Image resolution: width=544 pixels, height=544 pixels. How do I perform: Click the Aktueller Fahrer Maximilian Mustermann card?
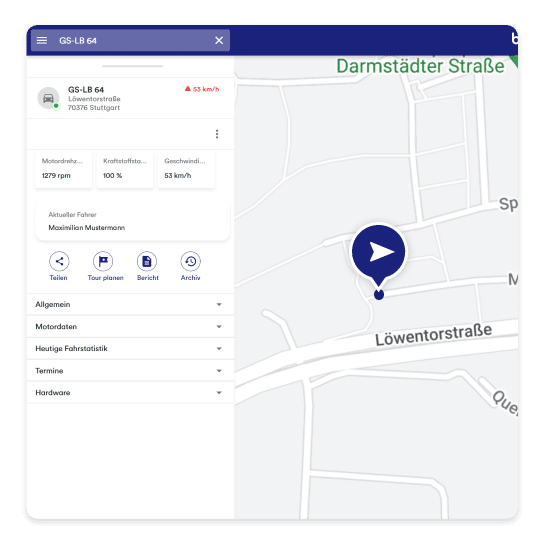tap(133, 221)
